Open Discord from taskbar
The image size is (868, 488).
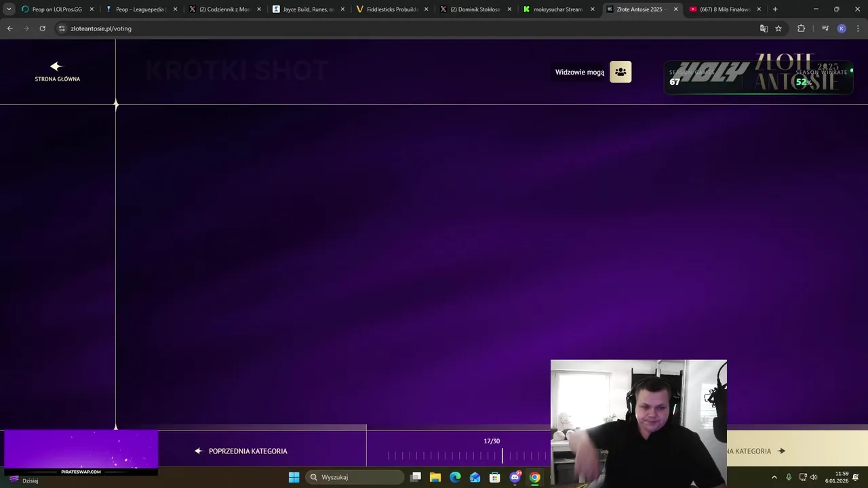(515, 477)
